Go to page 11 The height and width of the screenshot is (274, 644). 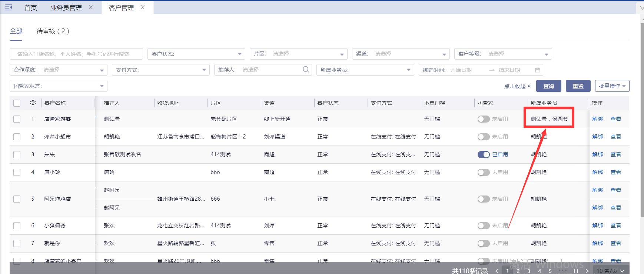[x=576, y=271]
